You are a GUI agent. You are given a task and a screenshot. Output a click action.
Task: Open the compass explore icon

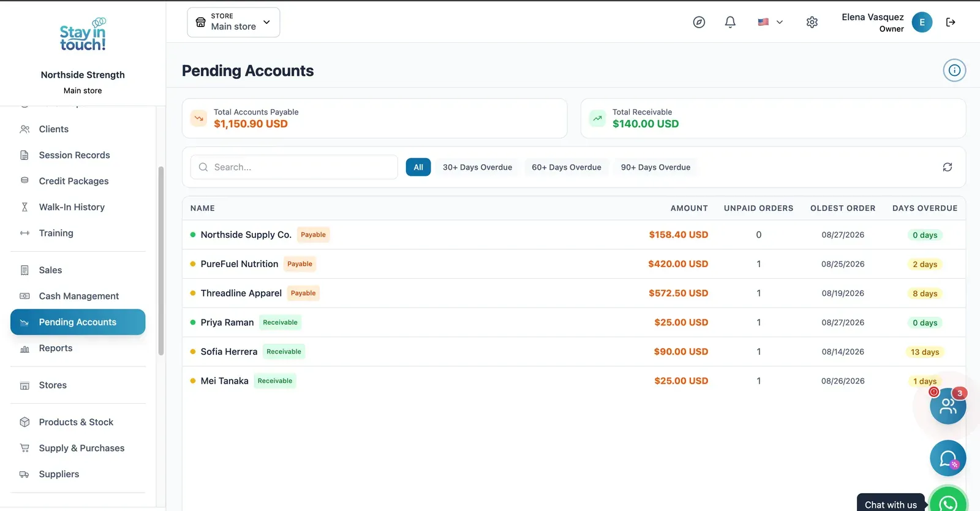coord(699,22)
